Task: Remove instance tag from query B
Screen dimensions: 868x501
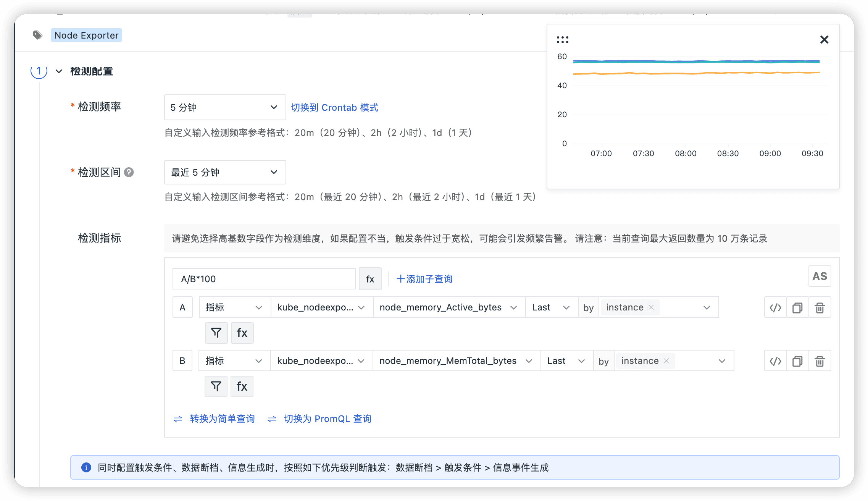Action: click(666, 361)
